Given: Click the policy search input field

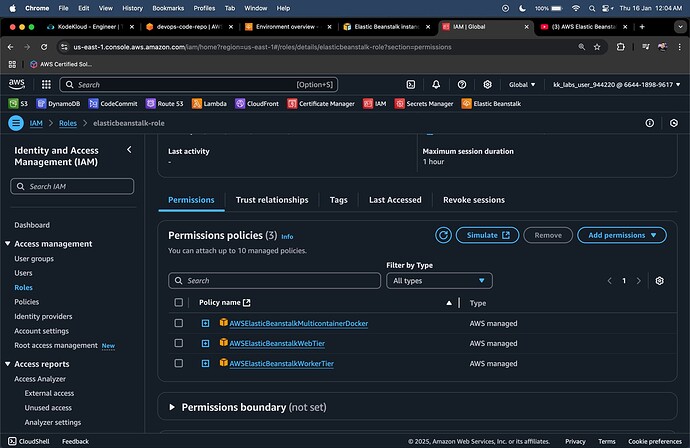Looking at the screenshot, I should (x=274, y=281).
